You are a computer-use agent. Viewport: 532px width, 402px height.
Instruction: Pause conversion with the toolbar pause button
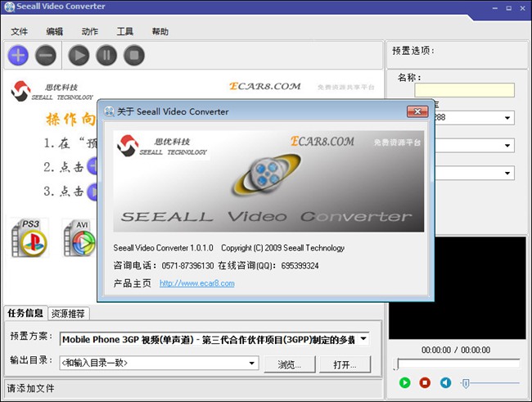pos(106,56)
